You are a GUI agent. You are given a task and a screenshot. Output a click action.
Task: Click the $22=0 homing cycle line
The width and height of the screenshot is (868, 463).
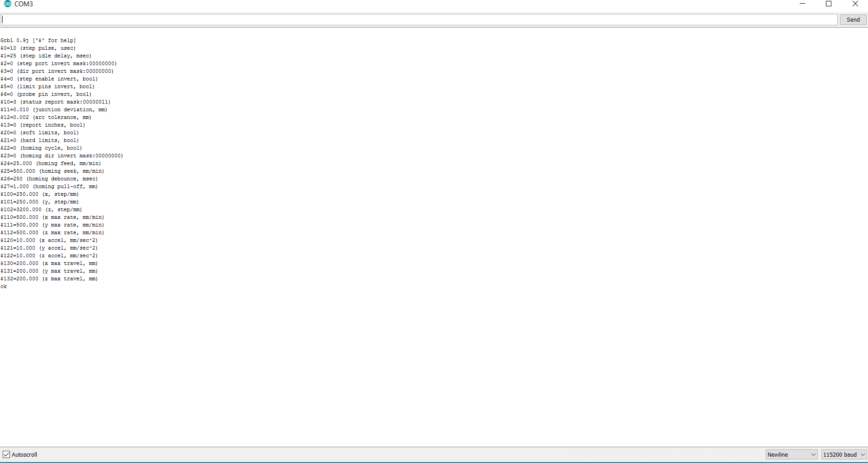click(41, 148)
